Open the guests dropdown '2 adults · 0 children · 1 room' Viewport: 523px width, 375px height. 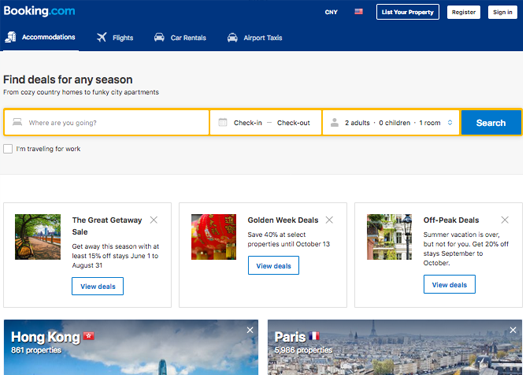tap(391, 122)
